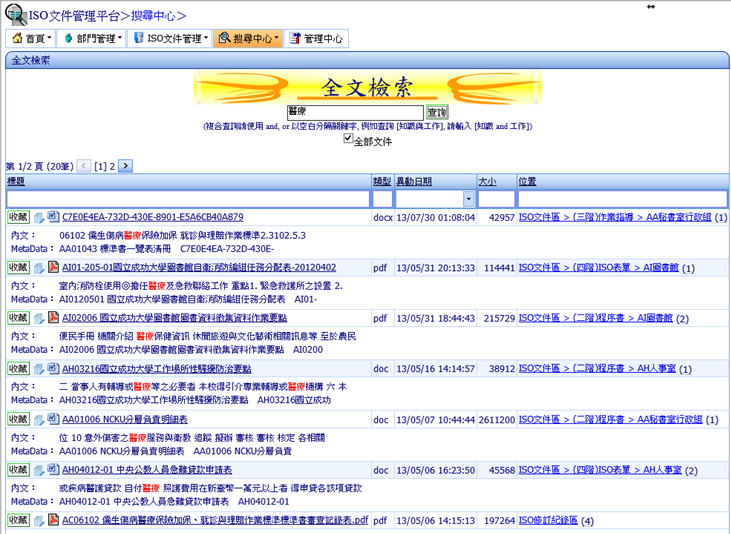Click the 查詢 search button
The width and height of the screenshot is (731, 534).
click(437, 112)
